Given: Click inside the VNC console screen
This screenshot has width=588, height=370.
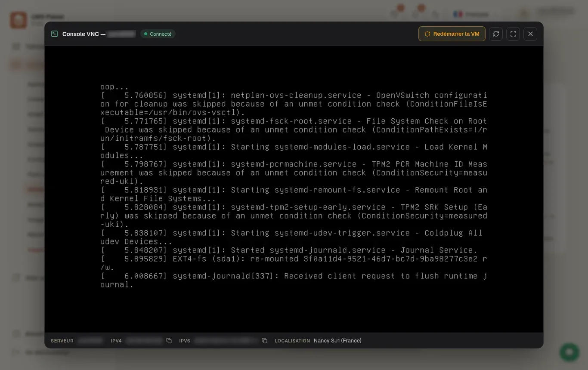Looking at the screenshot, I should click(x=294, y=189).
